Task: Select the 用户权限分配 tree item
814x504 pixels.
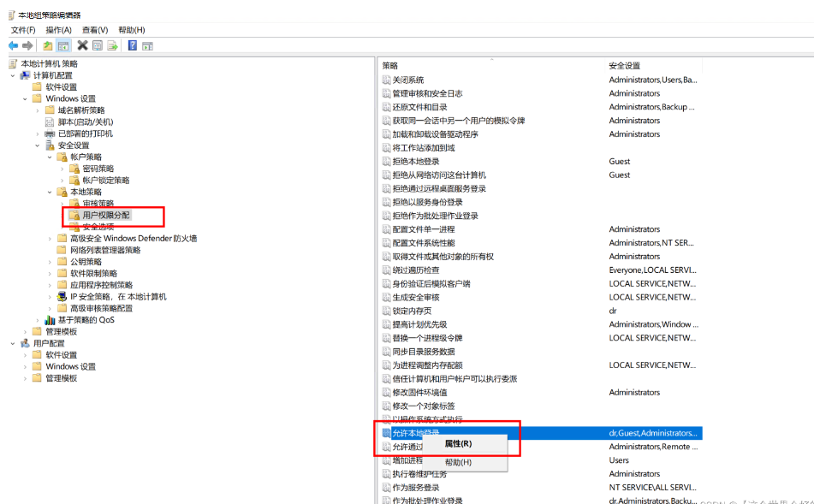Action: pos(106,215)
